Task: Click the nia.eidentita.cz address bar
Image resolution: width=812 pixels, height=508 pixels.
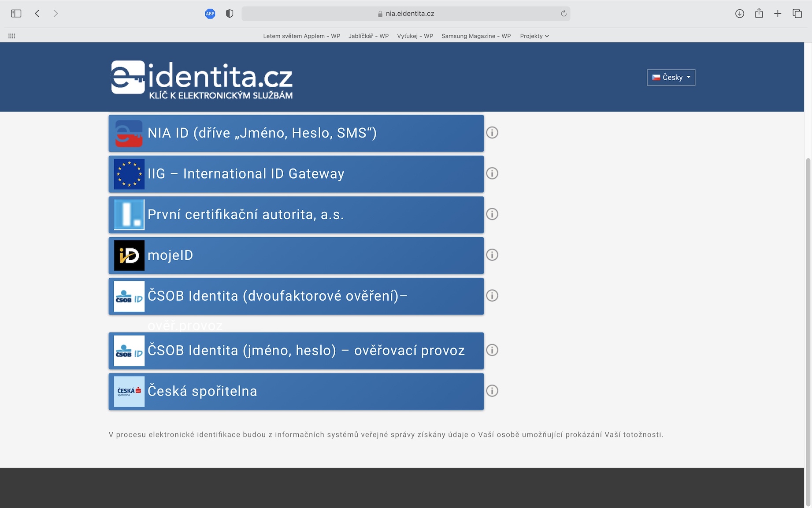Action: [406, 14]
